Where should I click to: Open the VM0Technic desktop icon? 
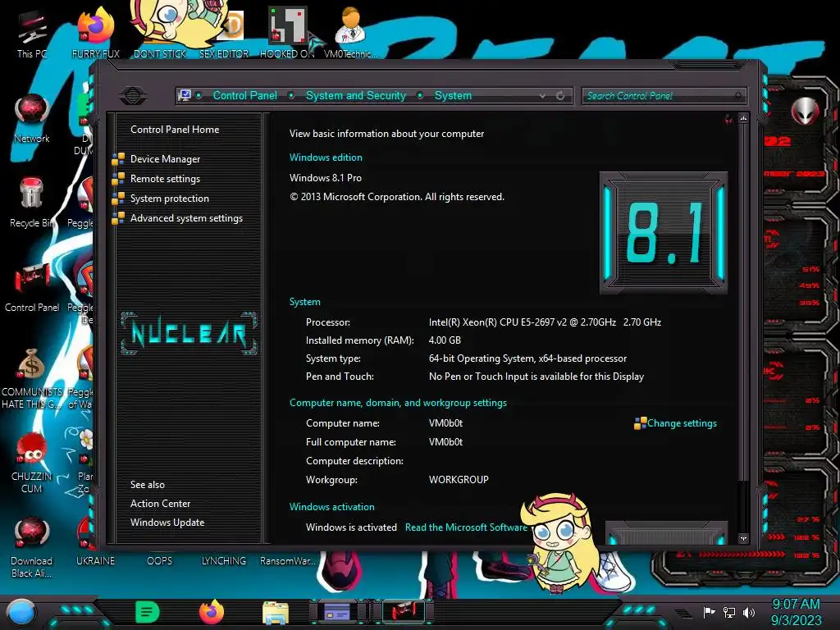coord(350,32)
